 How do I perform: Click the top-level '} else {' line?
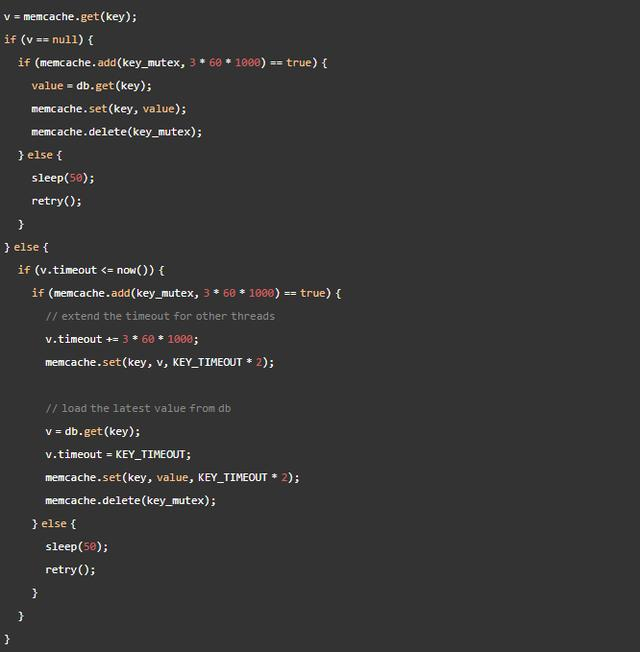26,247
